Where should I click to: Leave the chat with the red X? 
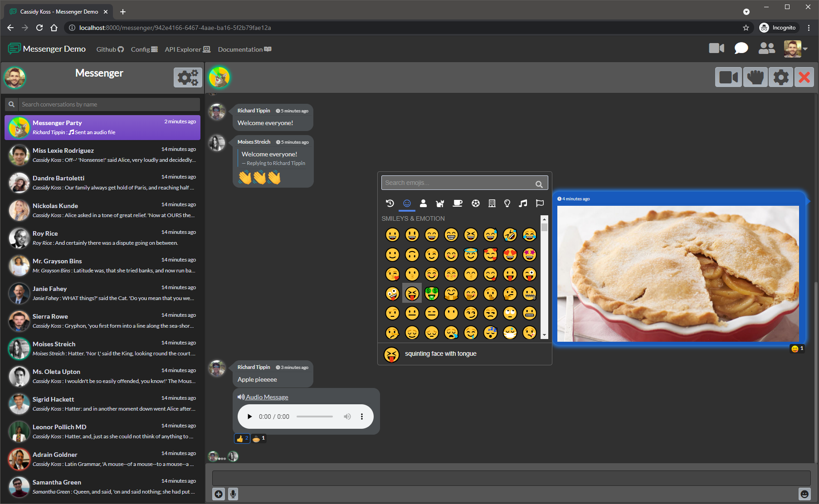click(x=804, y=77)
